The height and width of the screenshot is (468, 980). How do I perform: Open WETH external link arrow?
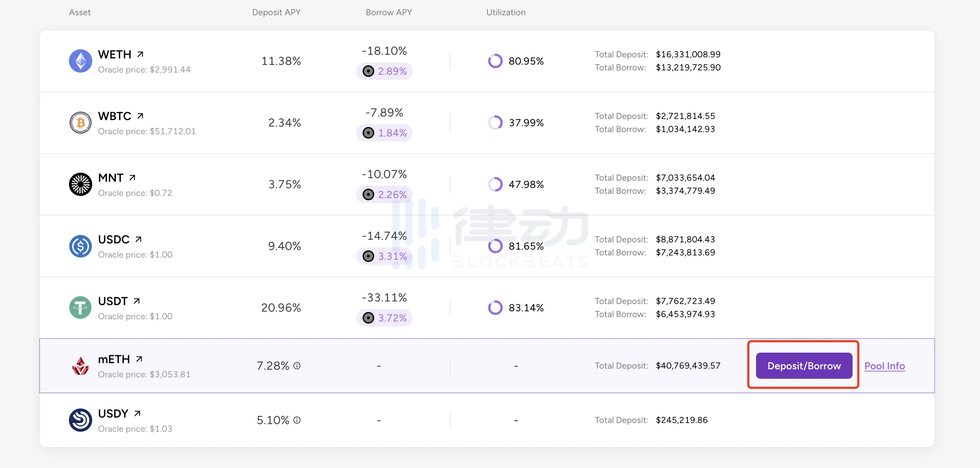(140, 54)
